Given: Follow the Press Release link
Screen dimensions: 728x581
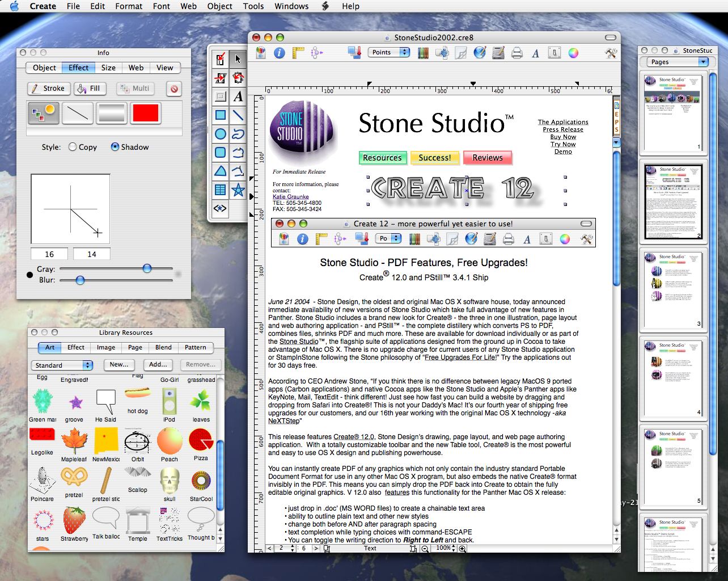Looking at the screenshot, I should click(563, 129).
